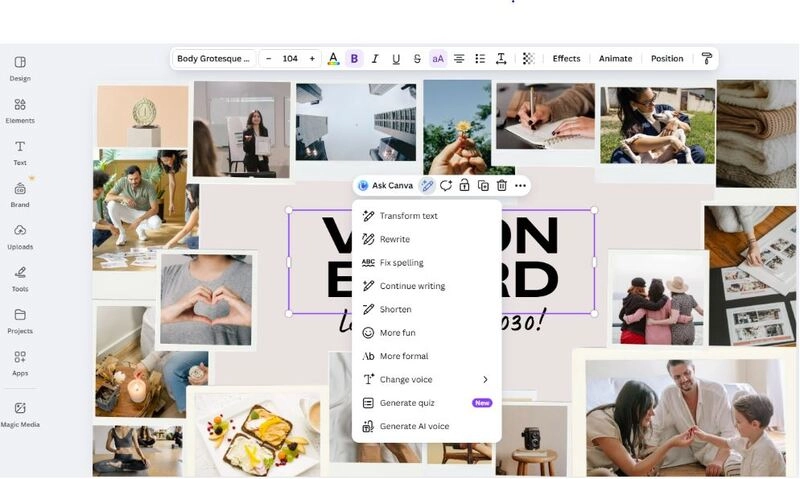800x479 pixels.
Task: Click the Magic Write pencil icon
Action: (x=427, y=186)
